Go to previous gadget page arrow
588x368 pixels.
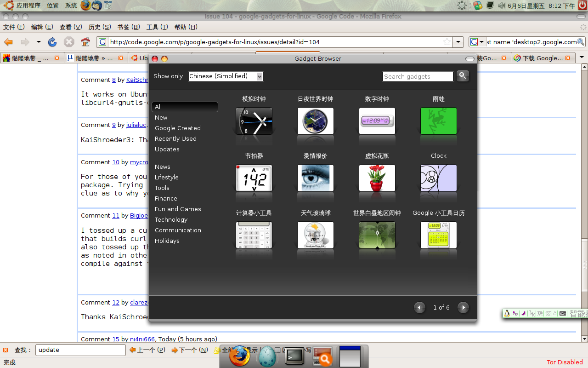419,307
